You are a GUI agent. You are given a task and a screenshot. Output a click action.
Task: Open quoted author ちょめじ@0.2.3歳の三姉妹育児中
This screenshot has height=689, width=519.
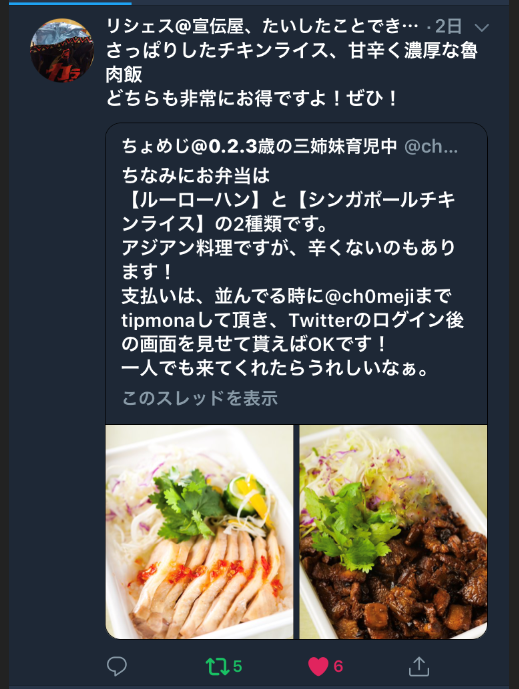[259, 146]
